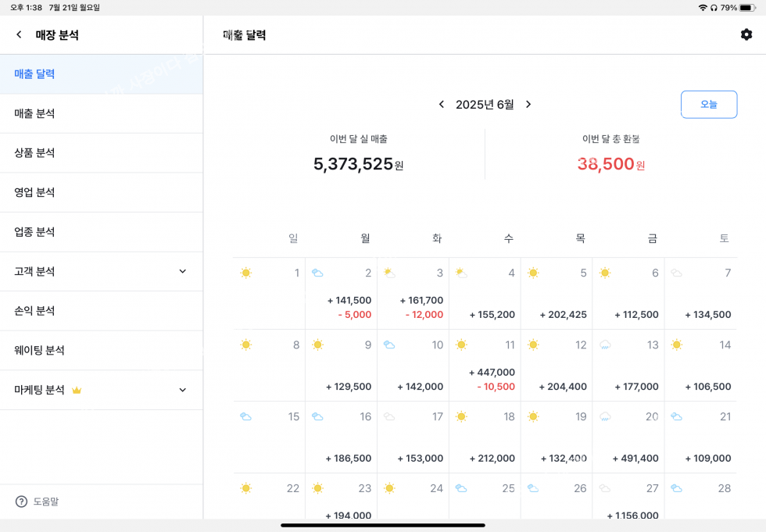Image resolution: width=766 pixels, height=532 pixels.
Task: Tap the rain cloud icon on June 13
Action: [605, 345]
